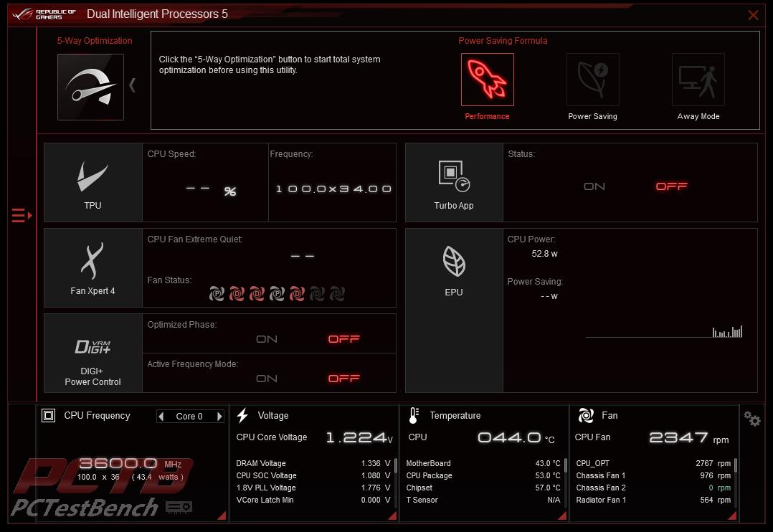The width and height of the screenshot is (773, 532).
Task: Open the Turbo App tile label
Action: [x=453, y=206]
